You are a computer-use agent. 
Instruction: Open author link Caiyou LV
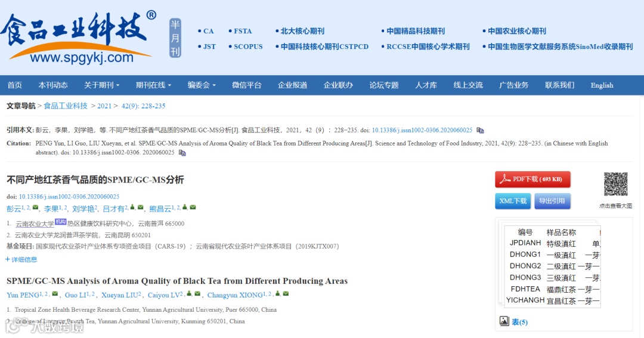point(163,295)
